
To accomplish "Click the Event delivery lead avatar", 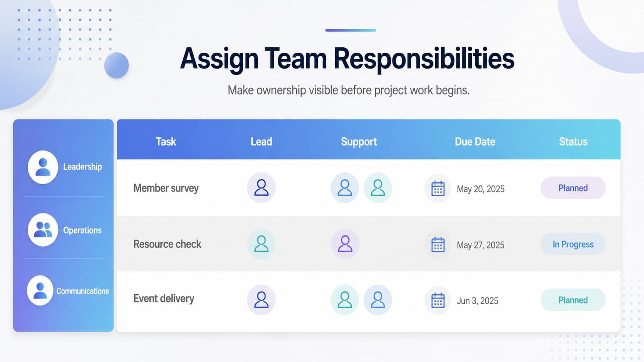I will tap(261, 300).
